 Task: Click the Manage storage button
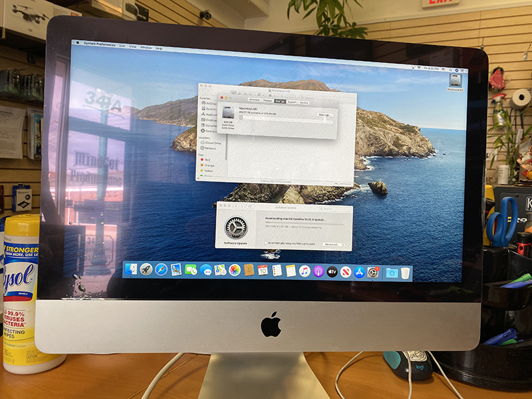[325, 115]
